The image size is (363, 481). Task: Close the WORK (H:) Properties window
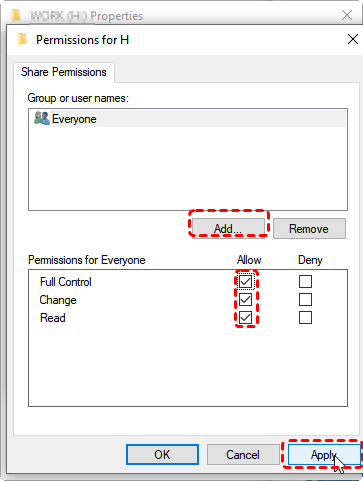click(x=347, y=15)
